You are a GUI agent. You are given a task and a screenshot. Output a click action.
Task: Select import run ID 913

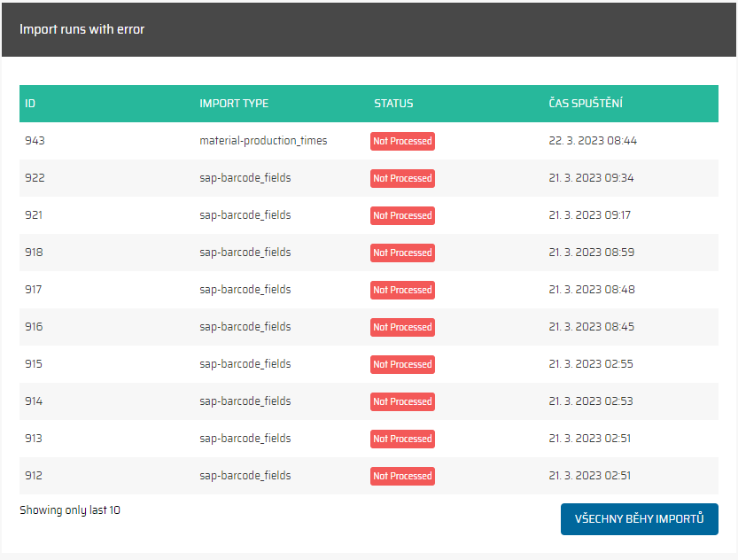34,439
